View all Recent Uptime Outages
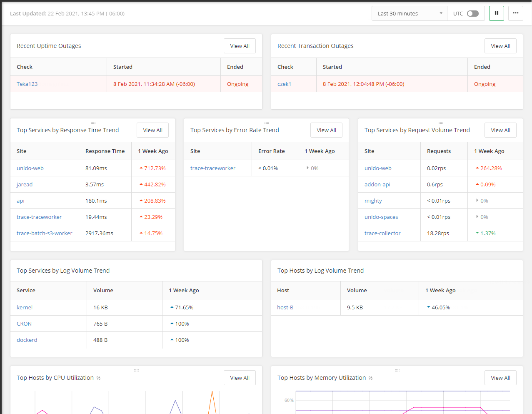 [x=240, y=46]
